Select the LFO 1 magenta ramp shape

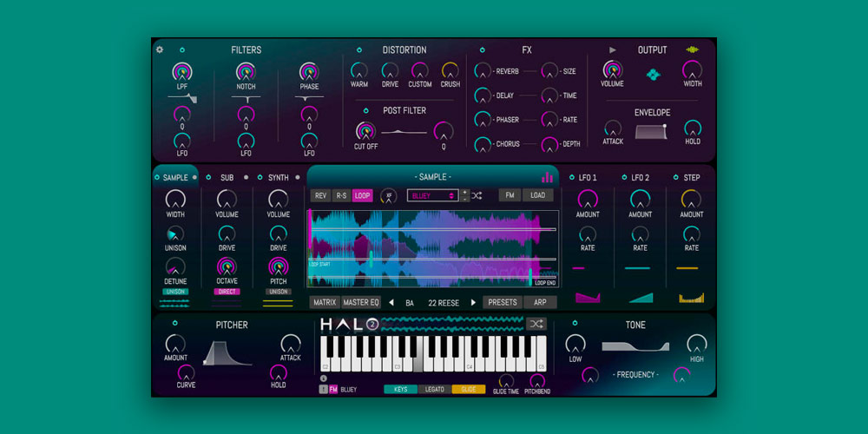click(588, 298)
